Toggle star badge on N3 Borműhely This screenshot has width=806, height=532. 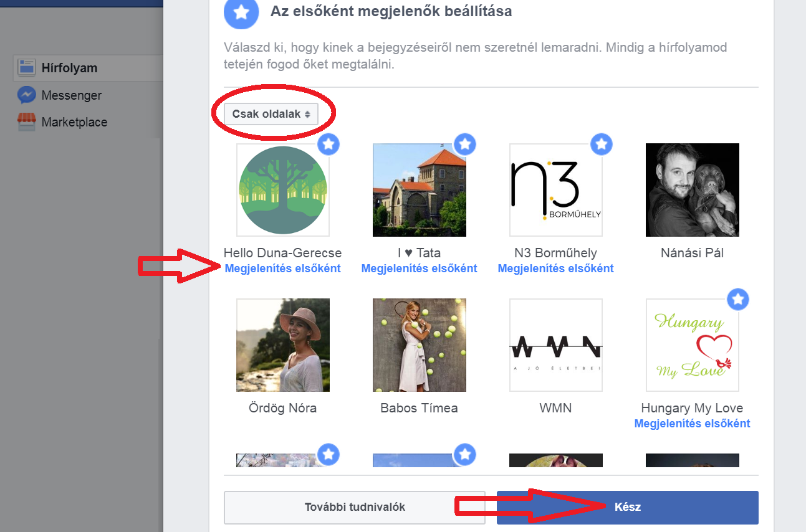coord(602,145)
